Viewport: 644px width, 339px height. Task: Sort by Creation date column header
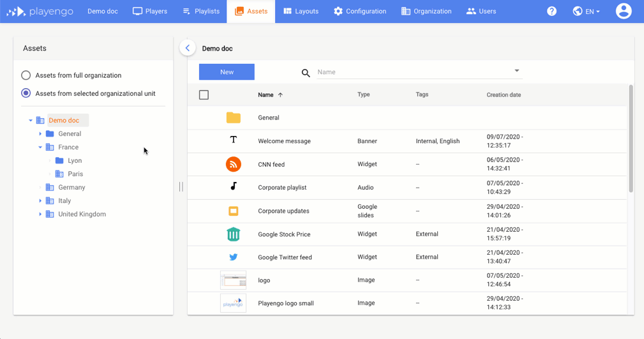point(504,95)
